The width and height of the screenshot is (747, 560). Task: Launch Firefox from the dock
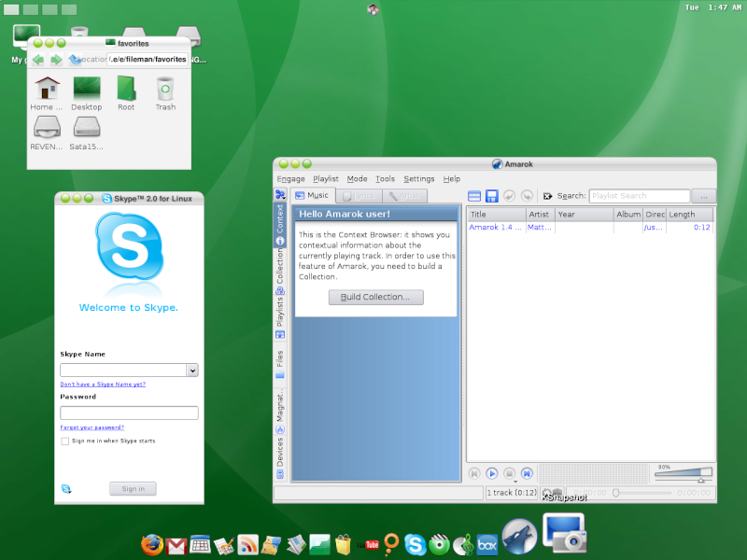152,544
